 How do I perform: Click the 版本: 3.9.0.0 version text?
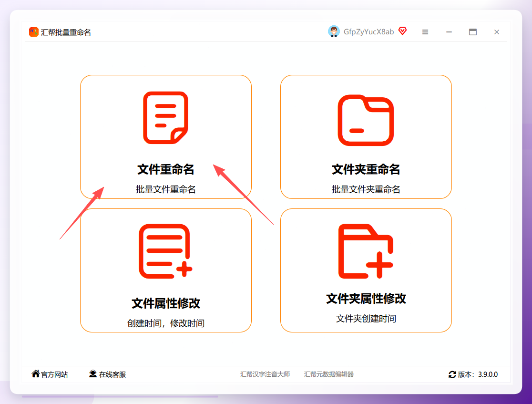(478, 374)
